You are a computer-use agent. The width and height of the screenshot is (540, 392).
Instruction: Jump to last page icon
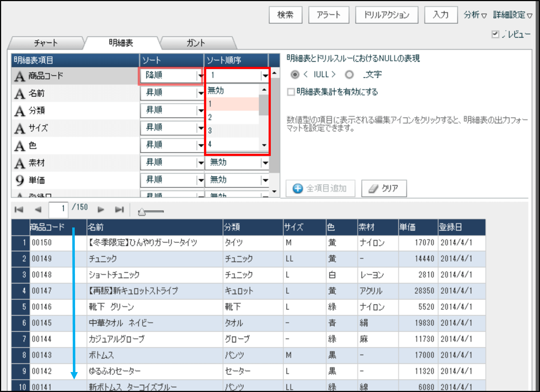point(119,210)
